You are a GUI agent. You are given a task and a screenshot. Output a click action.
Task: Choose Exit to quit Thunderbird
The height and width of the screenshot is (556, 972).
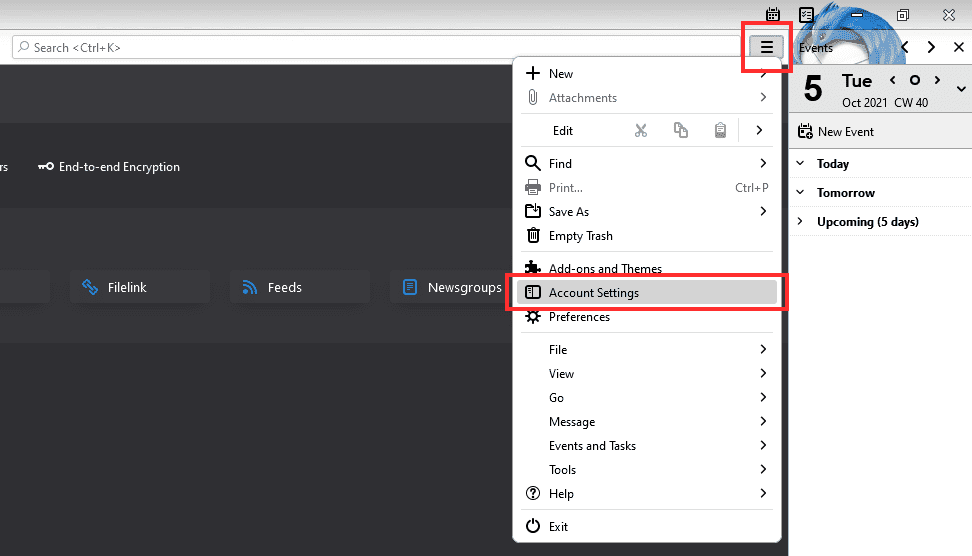(647, 526)
